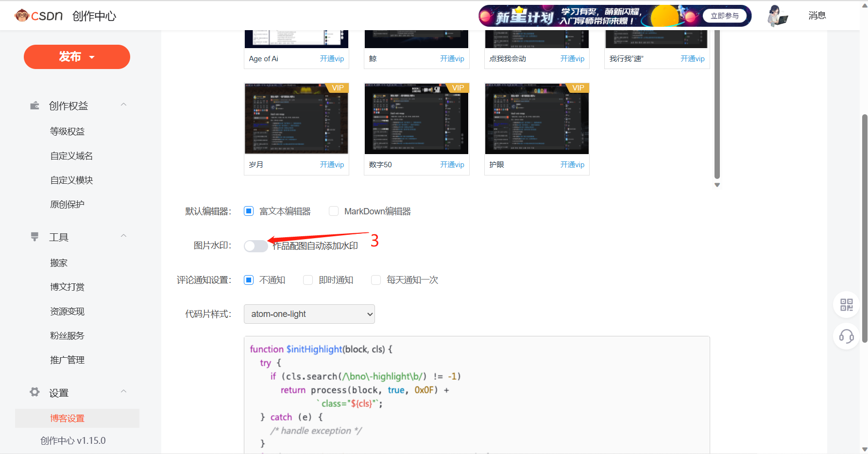Select the 数字50 skin thumbnail
Image resolution: width=868 pixels, height=454 pixels.
[417, 119]
